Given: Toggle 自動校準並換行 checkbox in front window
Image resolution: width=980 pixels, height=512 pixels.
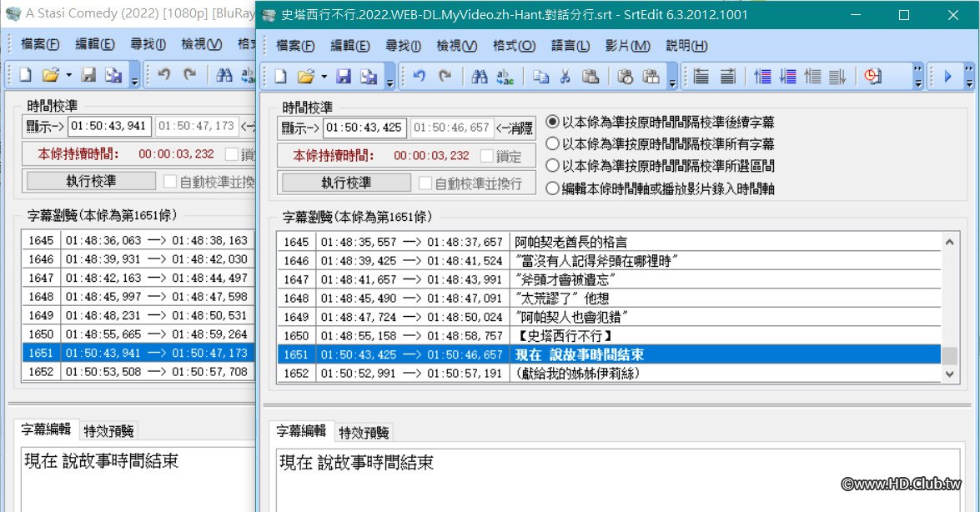Looking at the screenshot, I should pos(425,183).
